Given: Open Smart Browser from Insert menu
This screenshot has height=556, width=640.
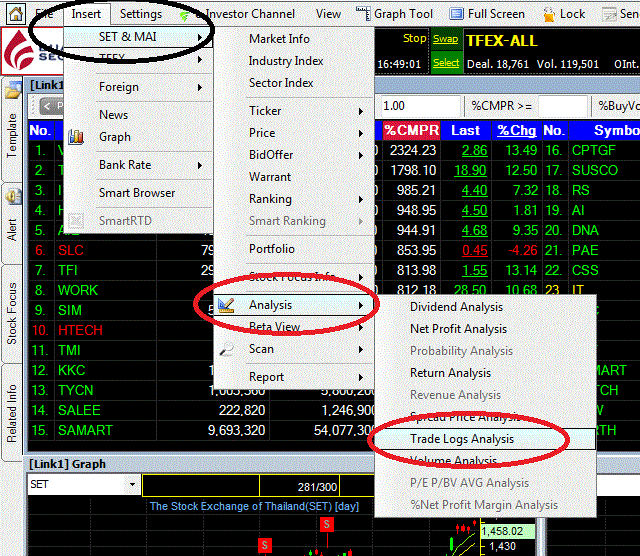Looking at the screenshot, I should (139, 193).
